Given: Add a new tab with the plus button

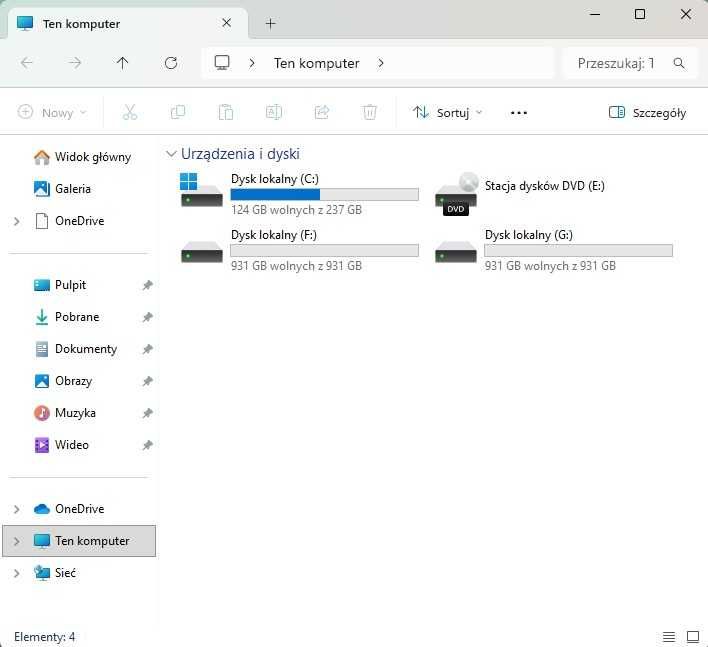Looking at the screenshot, I should (270, 23).
